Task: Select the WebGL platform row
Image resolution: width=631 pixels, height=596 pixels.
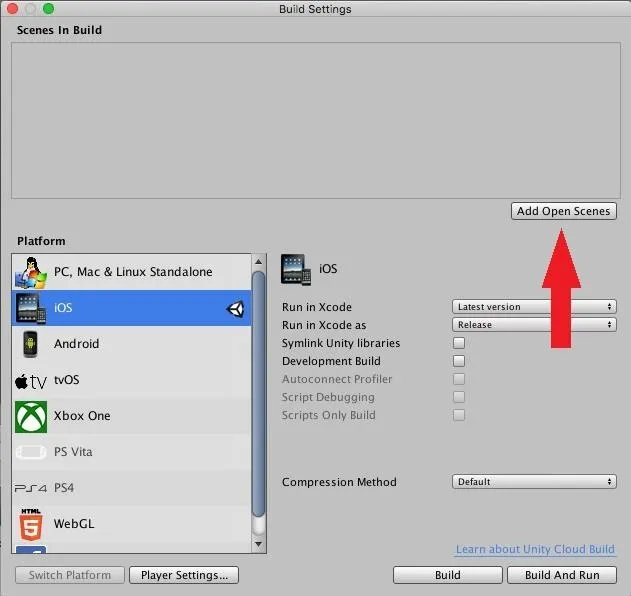Action: [132, 524]
